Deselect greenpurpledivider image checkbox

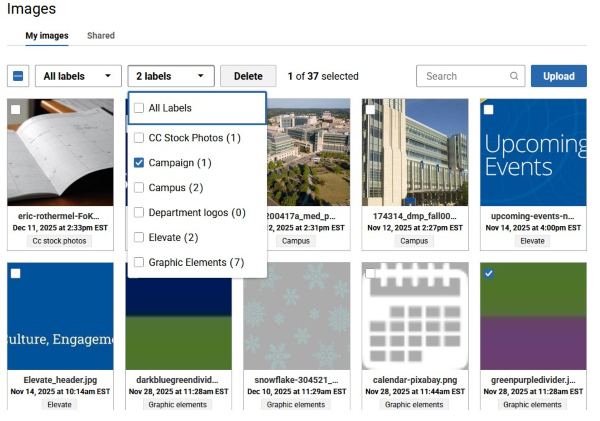click(489, 273)
